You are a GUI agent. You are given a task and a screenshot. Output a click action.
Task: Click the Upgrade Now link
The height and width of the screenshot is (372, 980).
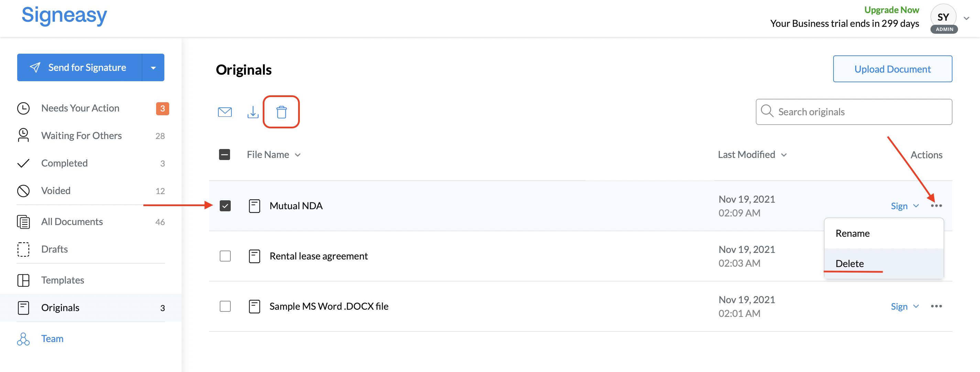(x=891, y=10)
